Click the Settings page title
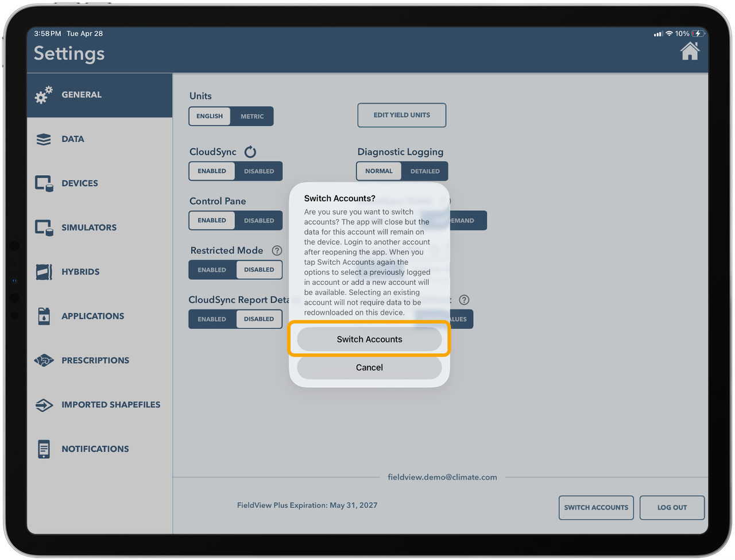Viewport: 735px width, 560px height. [x=69, y=53]
